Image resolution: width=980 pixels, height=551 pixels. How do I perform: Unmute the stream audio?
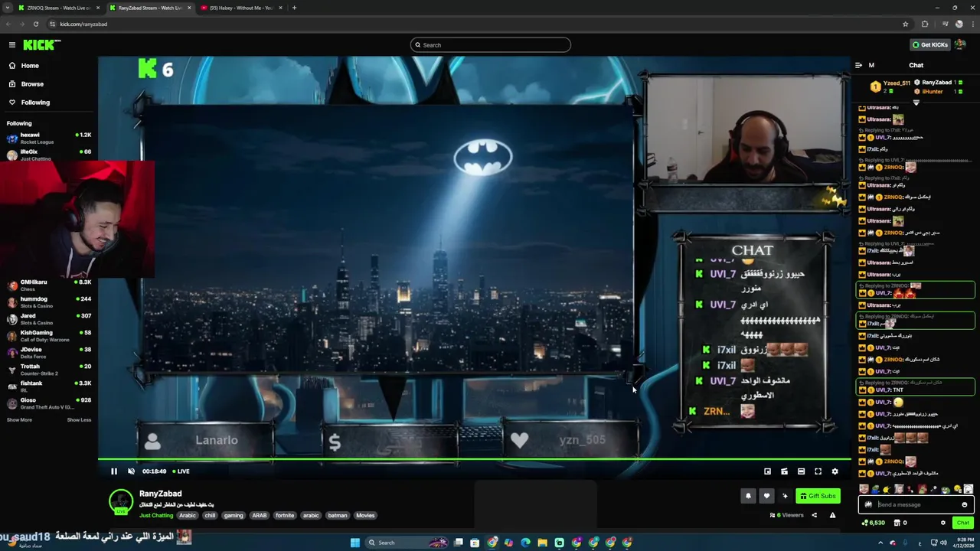point(131,471)
